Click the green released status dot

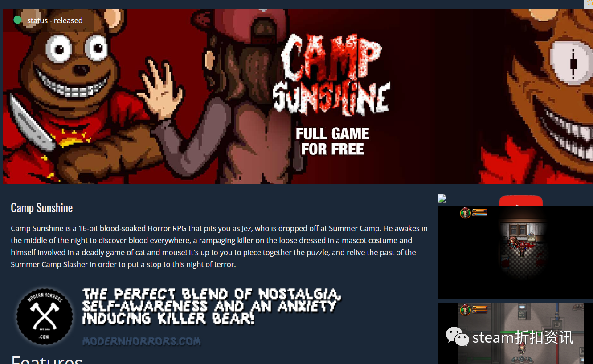17,20
